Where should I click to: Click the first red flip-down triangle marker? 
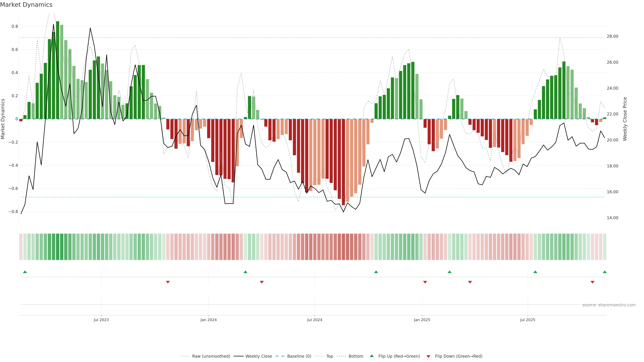[x=168, y=282]
